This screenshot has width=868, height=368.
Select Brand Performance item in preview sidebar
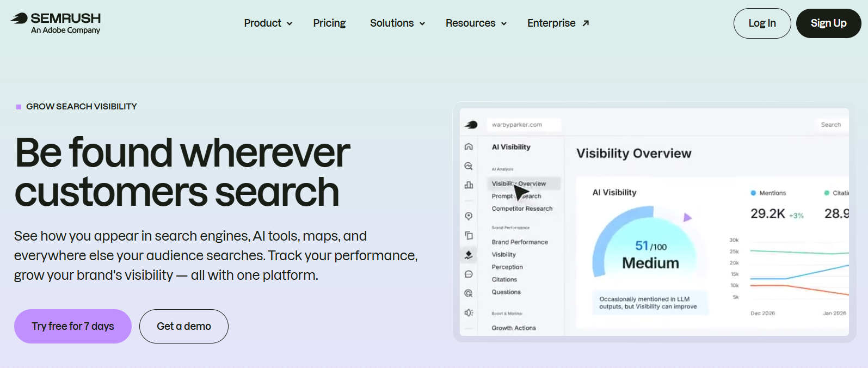point(520,242)
